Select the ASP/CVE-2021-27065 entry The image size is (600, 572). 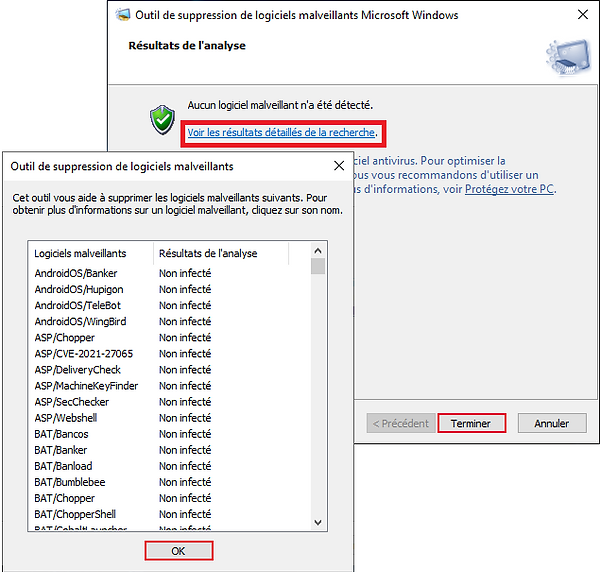tap(83, 354)
